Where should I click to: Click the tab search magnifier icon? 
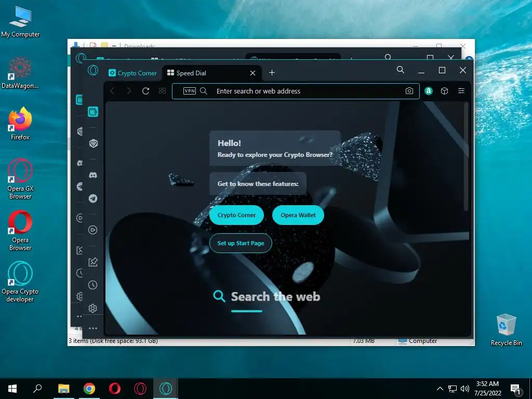tap(401, 70)
